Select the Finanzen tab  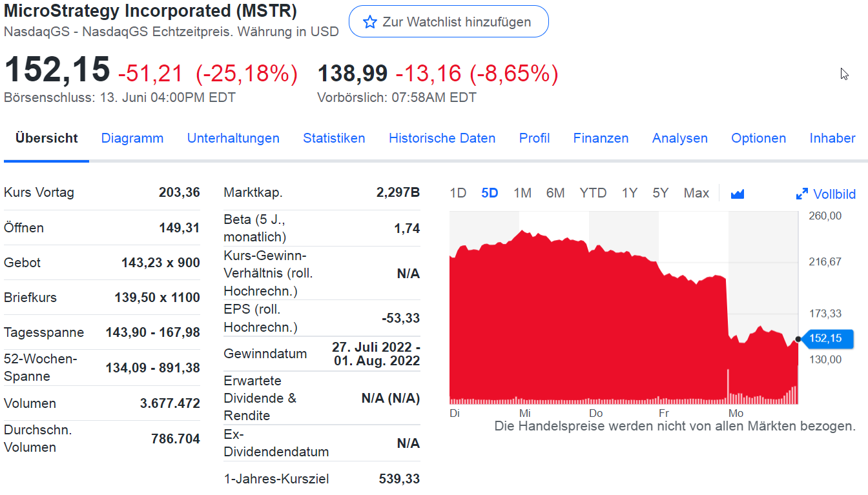601,138
